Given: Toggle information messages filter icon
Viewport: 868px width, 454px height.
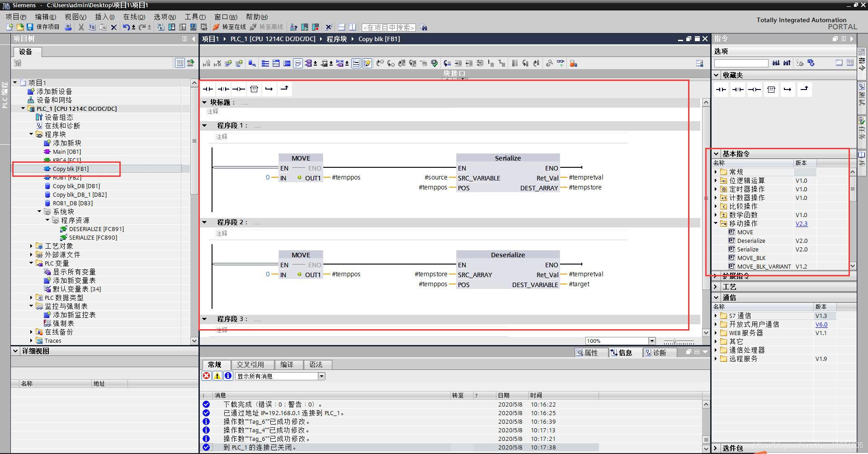Looking at the screenshot, I should pos(228,376).
